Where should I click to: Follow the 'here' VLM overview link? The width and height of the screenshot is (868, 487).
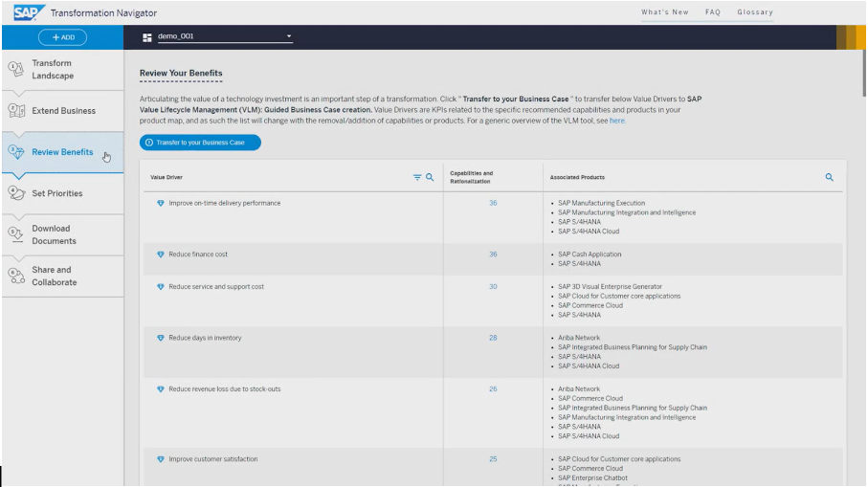pos(617,121)
